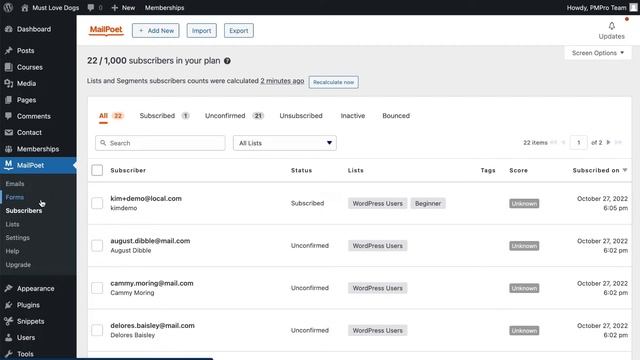The height and width of the screenshot is (360, 640).
Task: Toggle the select-all subscribers checkbox
Action: (x=97, y=170)
